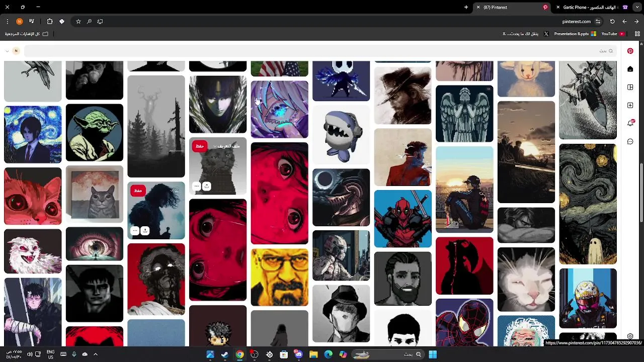Open the zoom magnifier icon in address bar
644x362 pixels.
(x=89, y=21)
